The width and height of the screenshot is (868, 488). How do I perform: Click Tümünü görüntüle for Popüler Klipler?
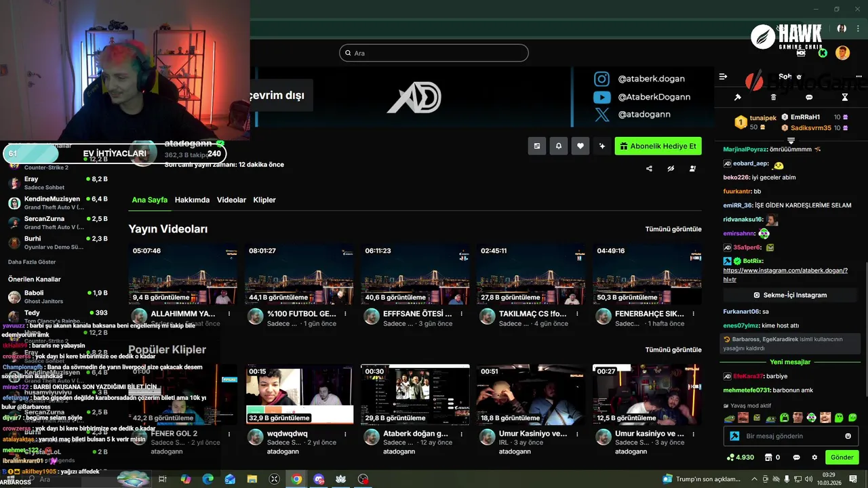673,350
